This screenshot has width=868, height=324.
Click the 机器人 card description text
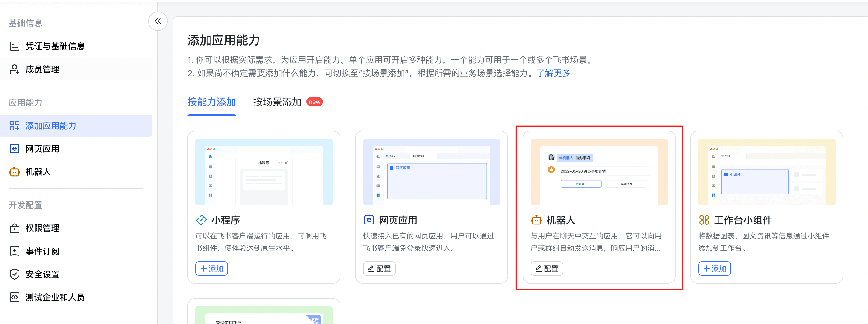596,242
